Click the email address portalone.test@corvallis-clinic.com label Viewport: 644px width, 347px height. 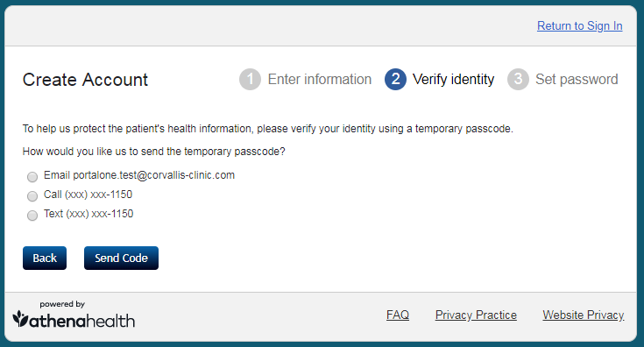coord(153,175)
